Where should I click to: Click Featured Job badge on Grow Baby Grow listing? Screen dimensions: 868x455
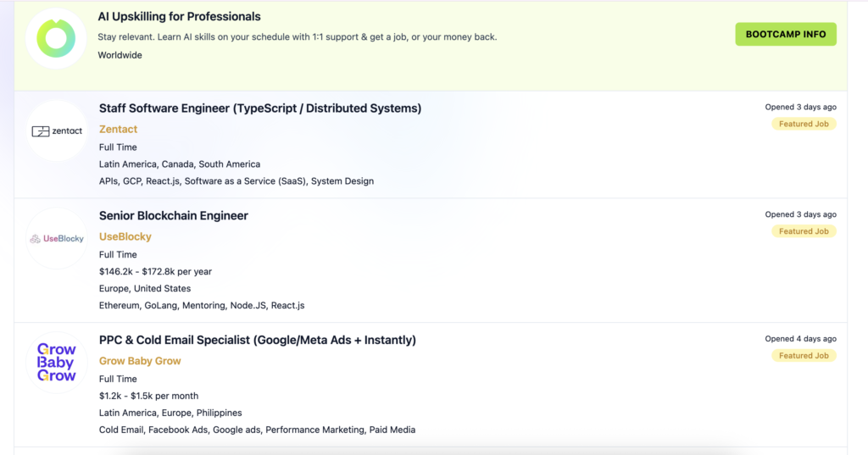click(x=804, y=355)
